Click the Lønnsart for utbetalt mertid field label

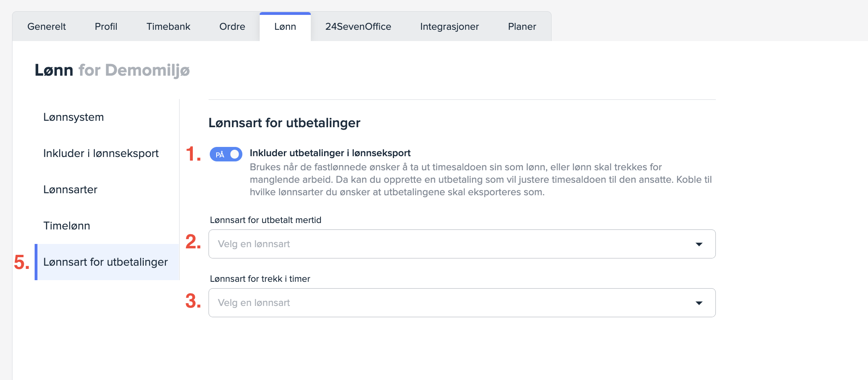(265, 220)
